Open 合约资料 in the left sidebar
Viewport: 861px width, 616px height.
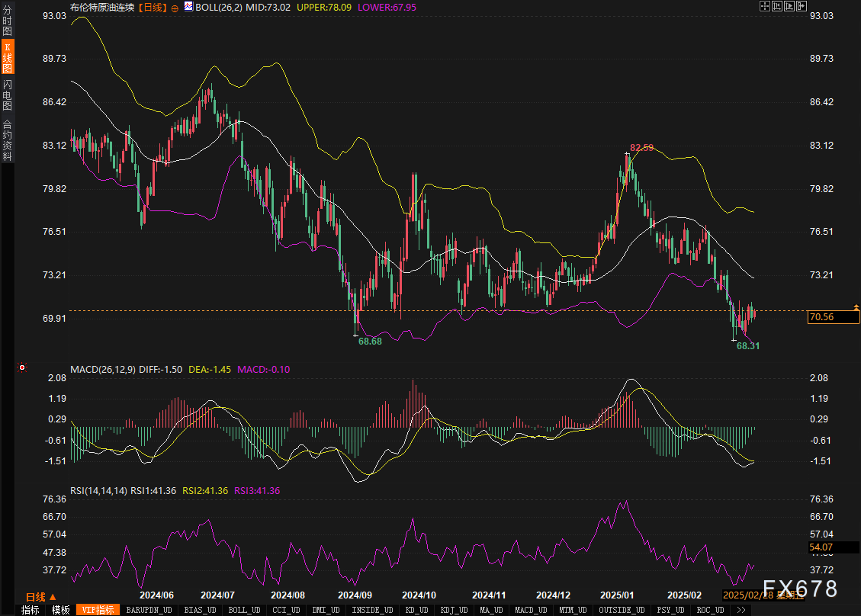point(8,140)
